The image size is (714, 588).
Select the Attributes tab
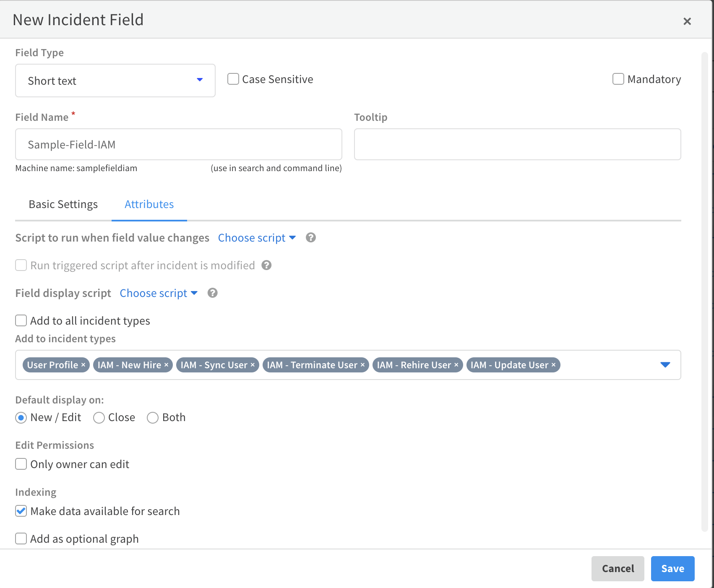click(x=149, y=204)
